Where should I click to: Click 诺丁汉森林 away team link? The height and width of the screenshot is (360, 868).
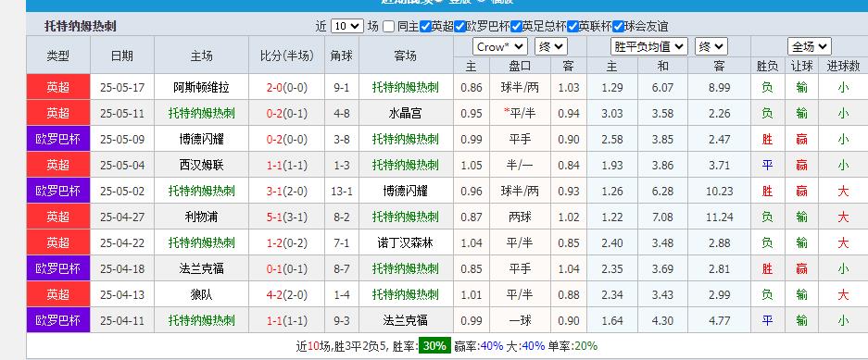pos(406,242)
